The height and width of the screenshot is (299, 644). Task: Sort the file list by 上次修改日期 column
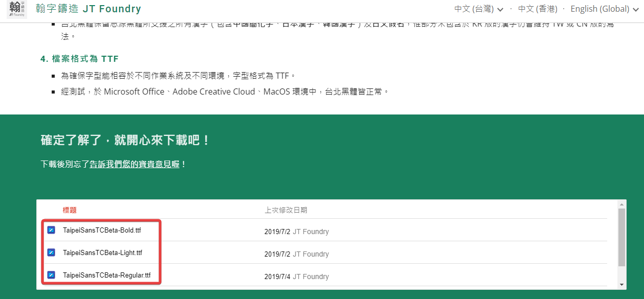(x=286, y=210)
